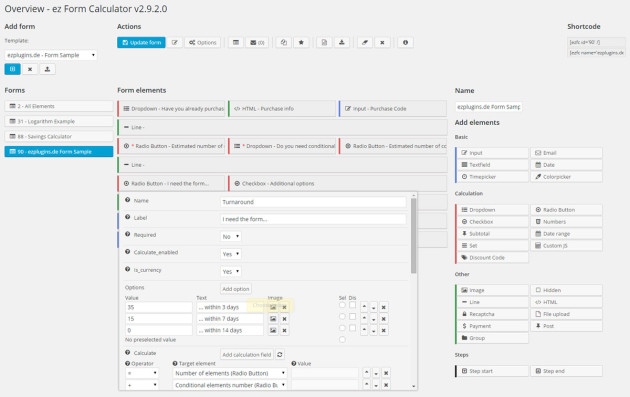Screen dimensions: 630x397
Task: Add a Step start element
Action: pyautogui.click(x=492, y=371)
